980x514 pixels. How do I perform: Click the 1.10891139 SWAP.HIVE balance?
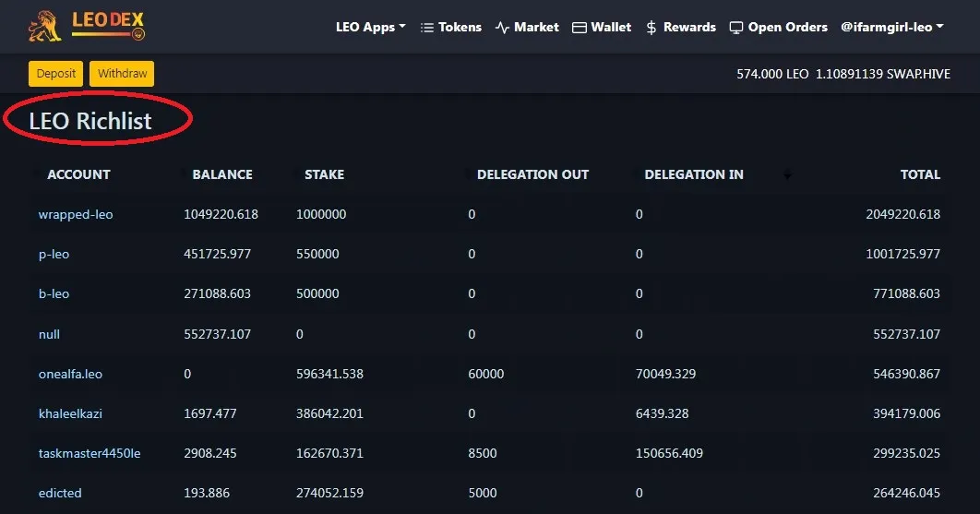point(883,74)
